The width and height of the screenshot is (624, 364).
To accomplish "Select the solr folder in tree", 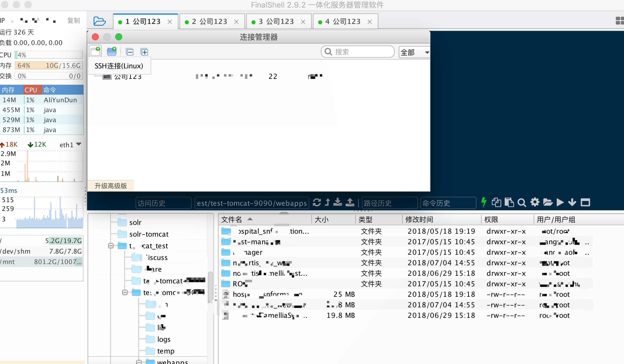I will pyautogui.click(x=135, y=222).
